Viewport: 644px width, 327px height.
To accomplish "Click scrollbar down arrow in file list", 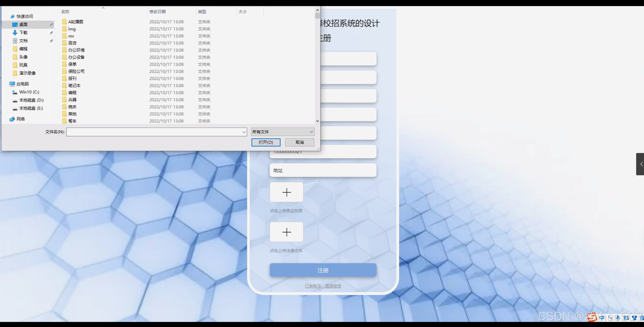I will point(317,121).
